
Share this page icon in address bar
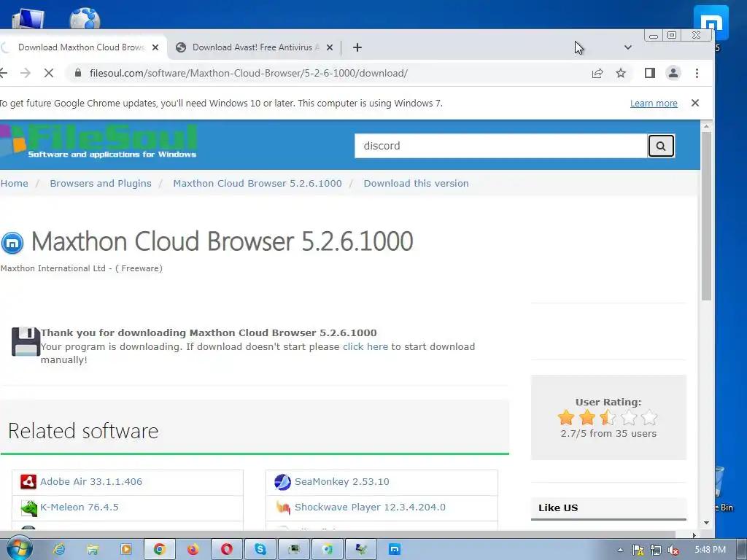tap(597, 73)
